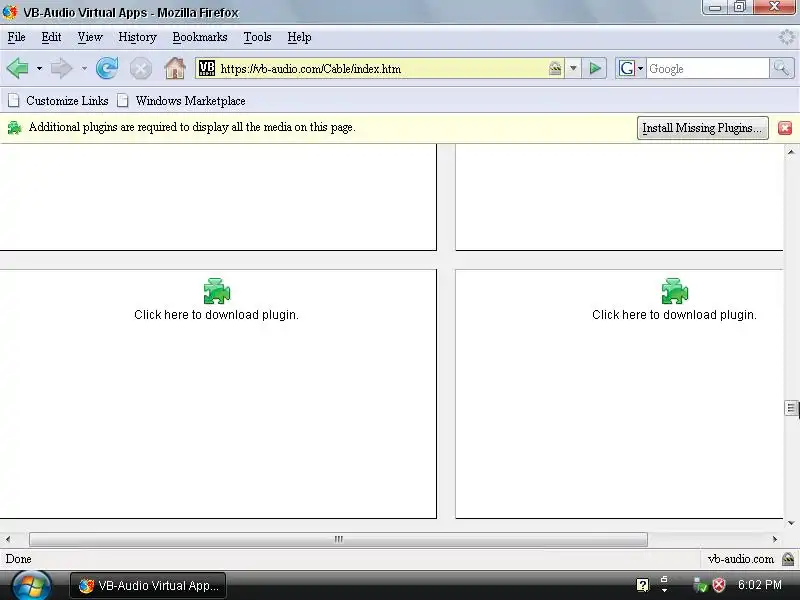Open the File menu
The image size is (800, 600).
coord(16,37)
